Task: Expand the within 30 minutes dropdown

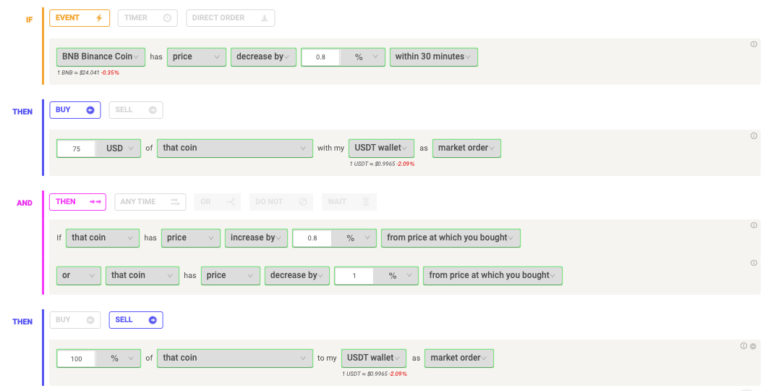Action: pyautogui.click(x=433, y=57)
